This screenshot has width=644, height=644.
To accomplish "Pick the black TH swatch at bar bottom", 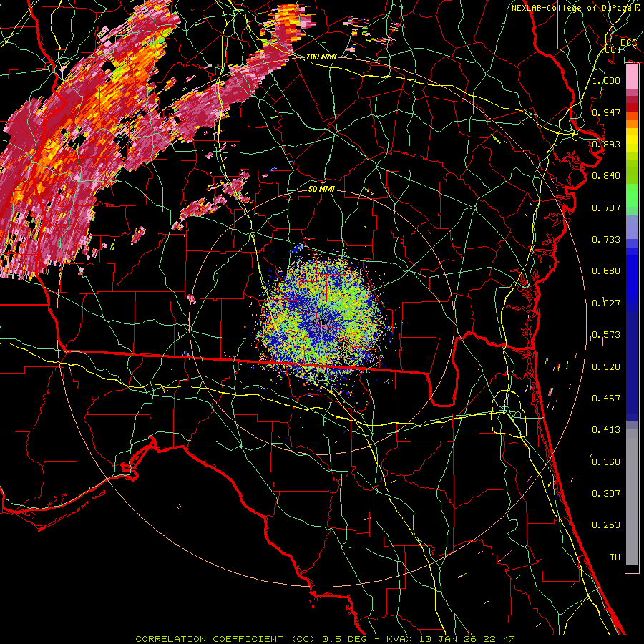I will 632,569.
